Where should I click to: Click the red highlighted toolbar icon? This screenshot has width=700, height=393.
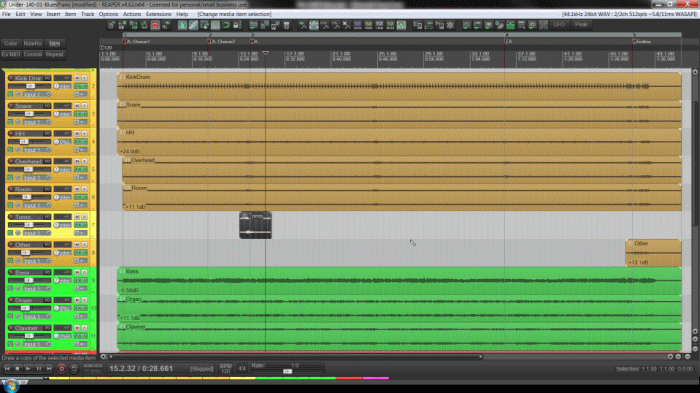(155, 25)
